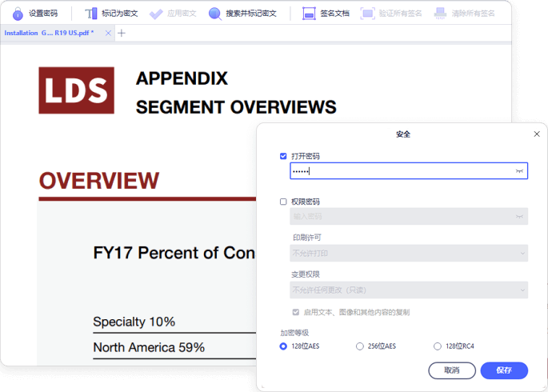Viewport: 548px width, 392px height.
Task: Click the 签名文档 icon
Action: click(x=309, y=14)
